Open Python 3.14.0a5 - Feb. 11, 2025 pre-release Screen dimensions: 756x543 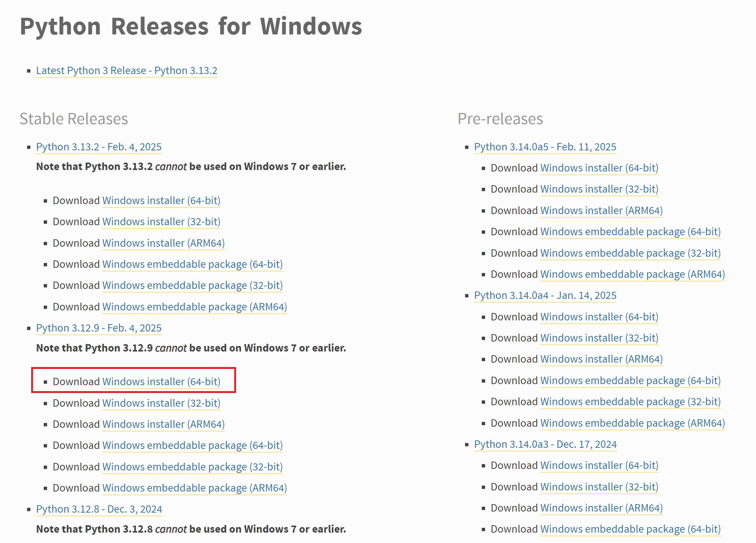point(545,147)
